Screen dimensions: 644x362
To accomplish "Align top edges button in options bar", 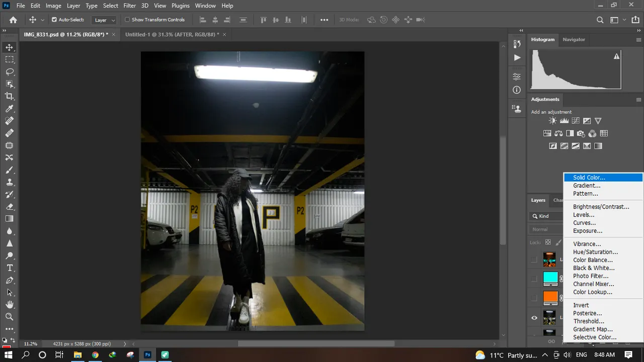I will tap(263, 20).
